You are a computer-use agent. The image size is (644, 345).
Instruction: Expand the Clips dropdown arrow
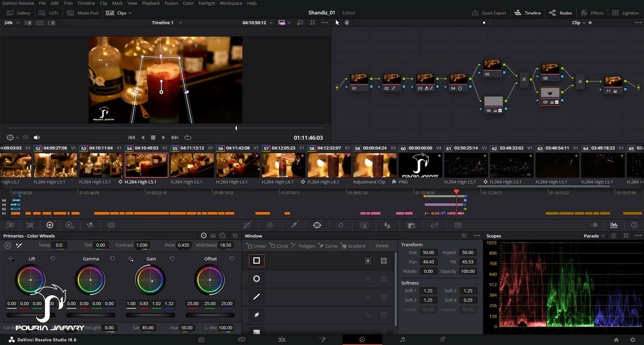(130, 13)
